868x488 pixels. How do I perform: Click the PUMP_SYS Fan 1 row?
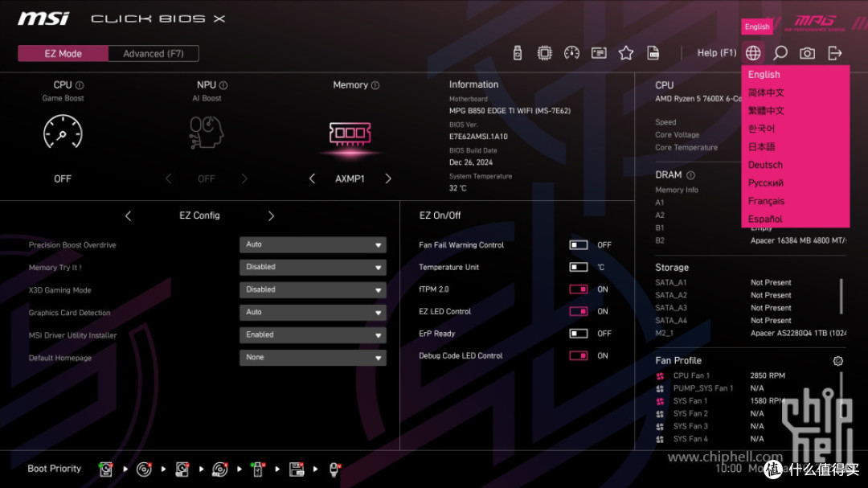pyautogui.click(x=710, y=388)
